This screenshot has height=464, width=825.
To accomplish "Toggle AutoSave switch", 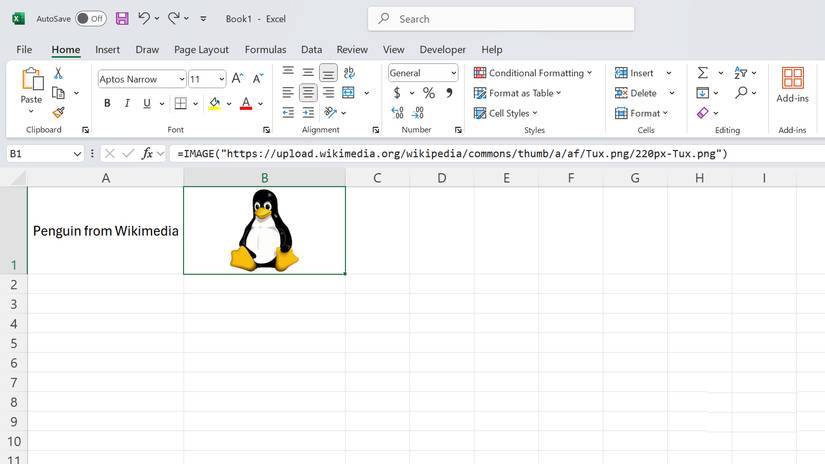I will [90, 19].
